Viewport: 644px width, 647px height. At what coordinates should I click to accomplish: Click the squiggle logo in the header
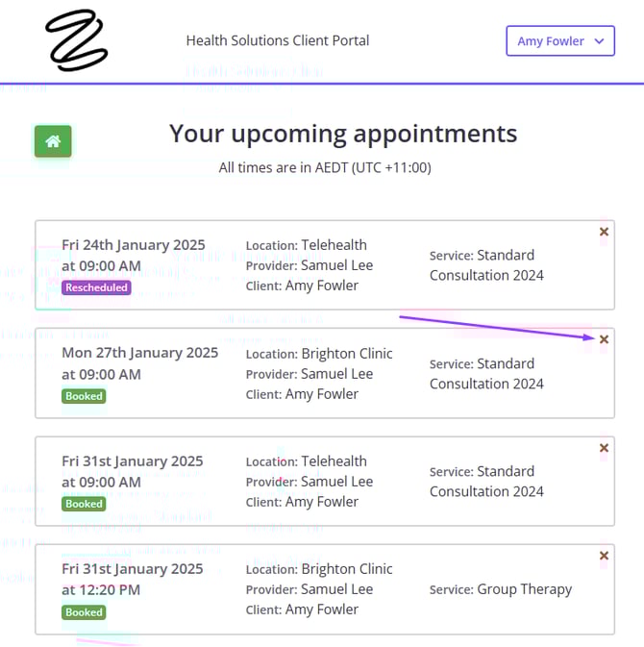coord(76,40)
